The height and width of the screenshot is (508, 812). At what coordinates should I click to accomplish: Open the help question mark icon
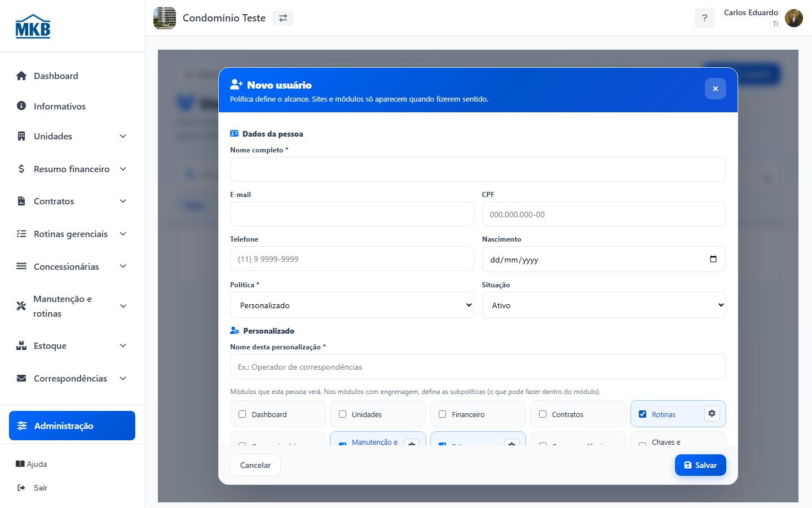tap(704, 18)
